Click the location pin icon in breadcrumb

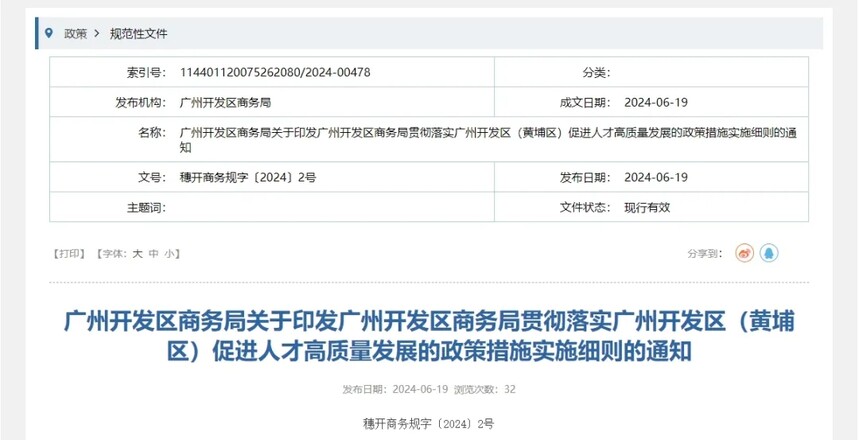click(49, 33)
